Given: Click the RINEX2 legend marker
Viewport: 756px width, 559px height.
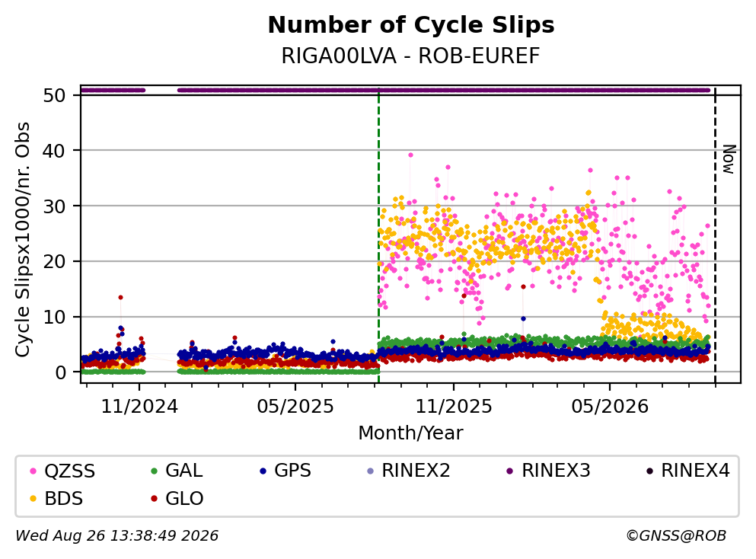Looking at the screenshot, I should 370,471.
